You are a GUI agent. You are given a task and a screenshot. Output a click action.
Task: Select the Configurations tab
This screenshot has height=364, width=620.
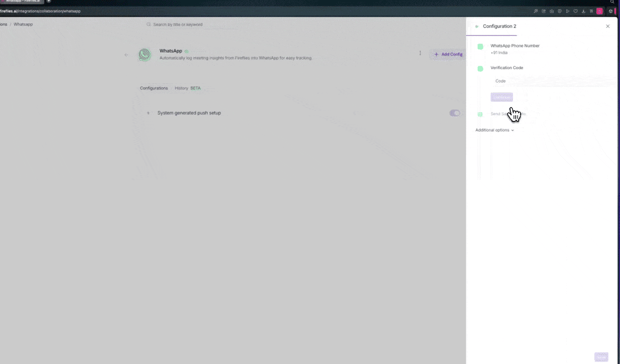(154, 88)
